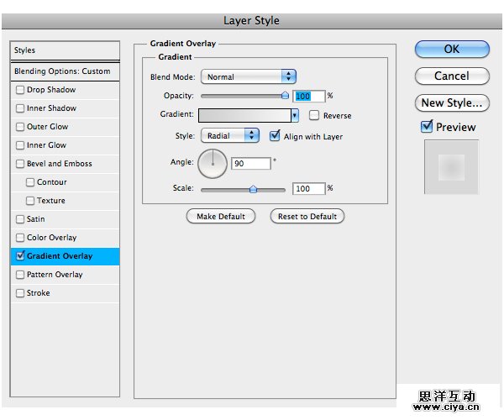Click the gradient preview thumbnail
504x420 pixels.
(x=451, y=167)
